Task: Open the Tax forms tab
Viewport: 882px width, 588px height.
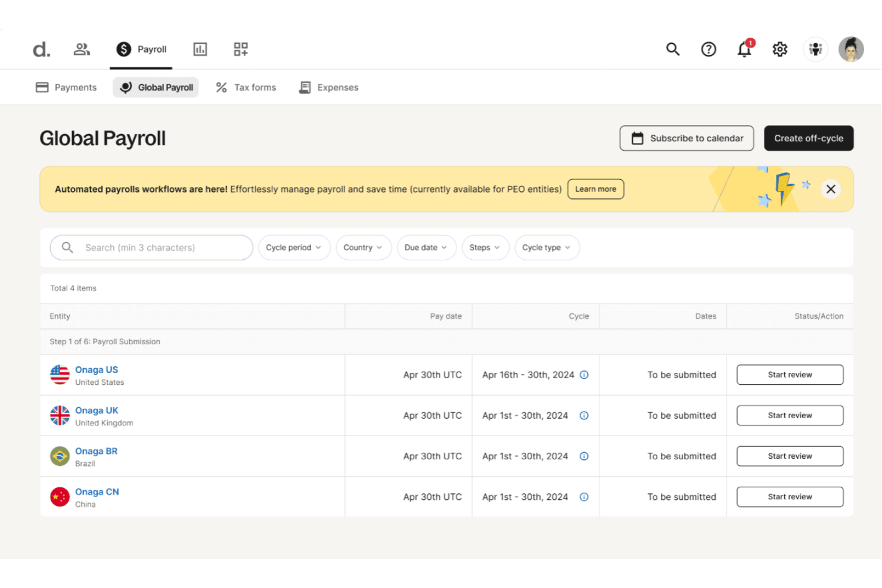Action: 246,87
